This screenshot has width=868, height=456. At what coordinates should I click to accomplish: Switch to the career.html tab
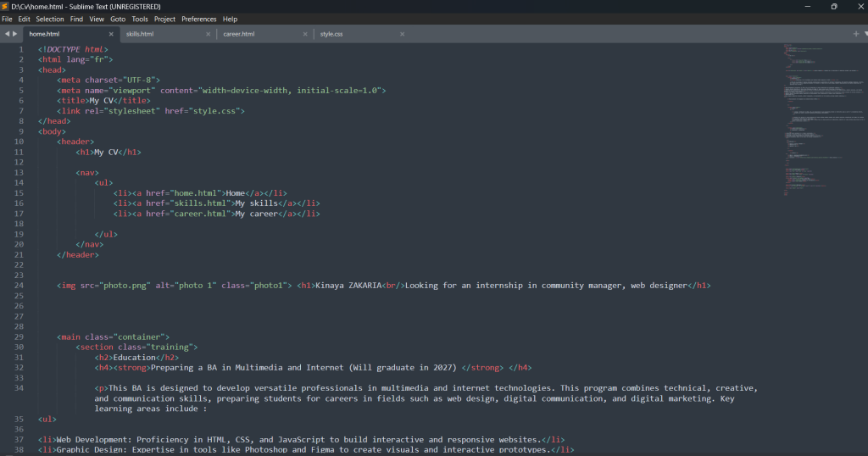coord(238,34)
